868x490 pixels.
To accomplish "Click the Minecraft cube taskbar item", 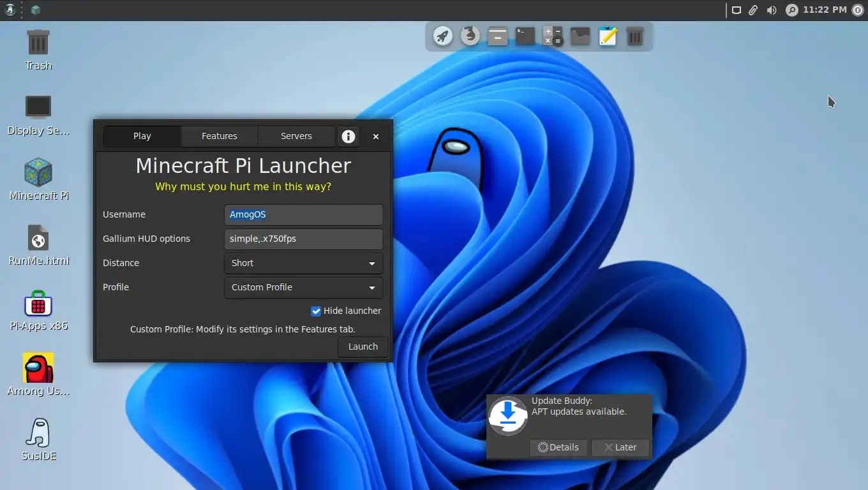I will [x=36, y=10].
